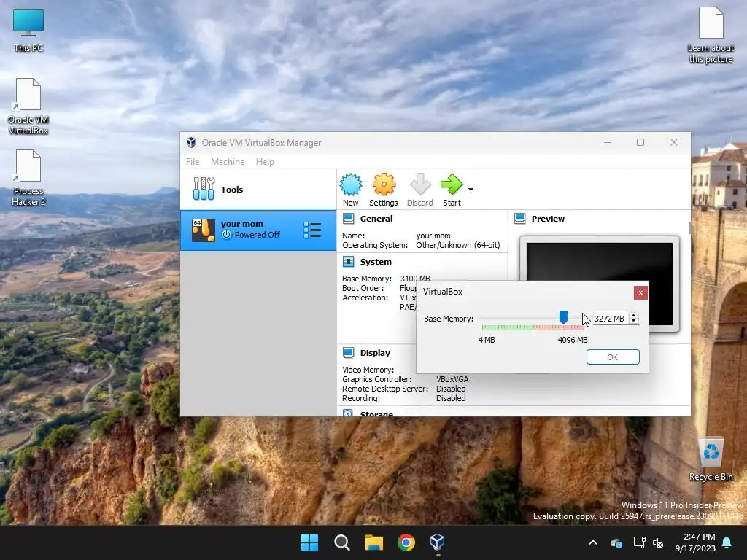Click the Display section heading

[x=375, y=353]
